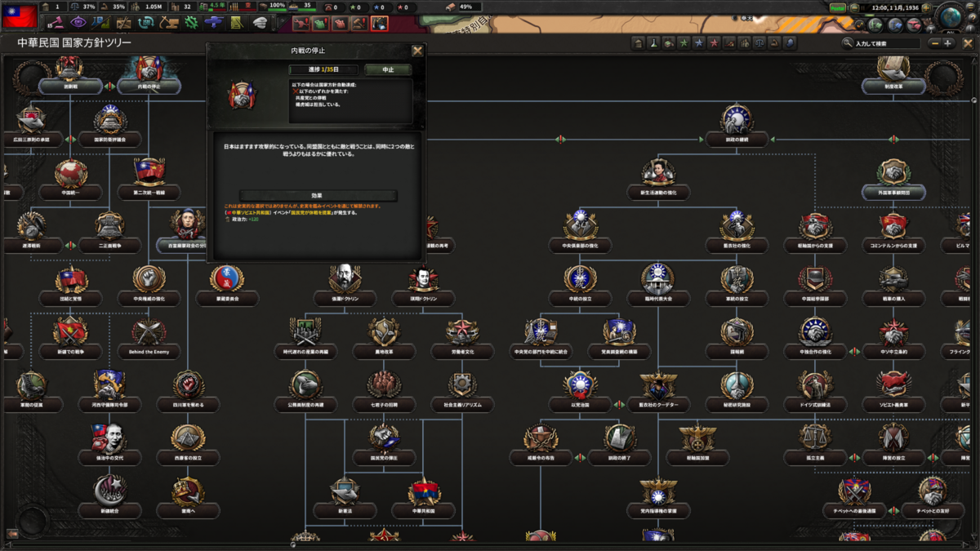
Task: Select the 二正面戦争 focus
Action: 109,231
